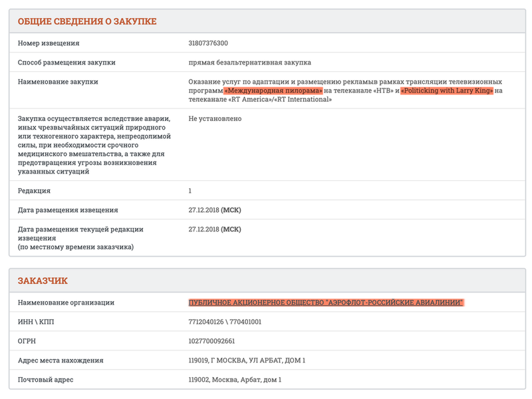Click the postal address '119002, Москва, Арбат, дом 1'
Image resolution: width=532 pixels, height=399 pixels.
235,380
